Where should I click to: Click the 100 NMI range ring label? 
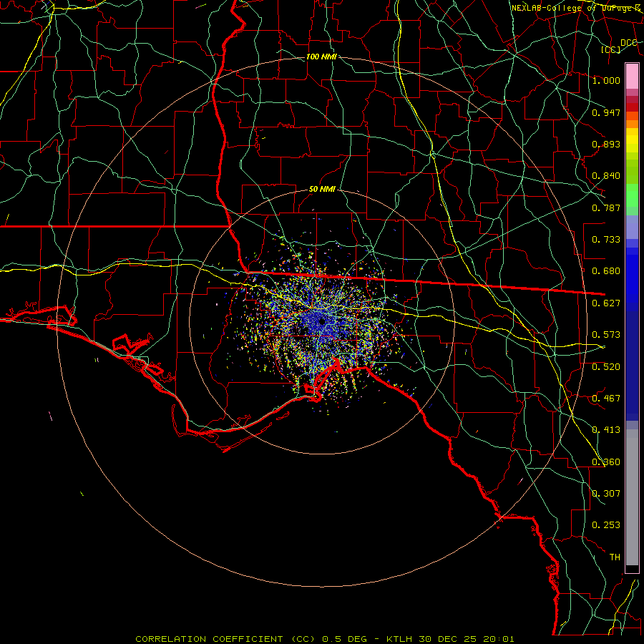click(321, 57)
